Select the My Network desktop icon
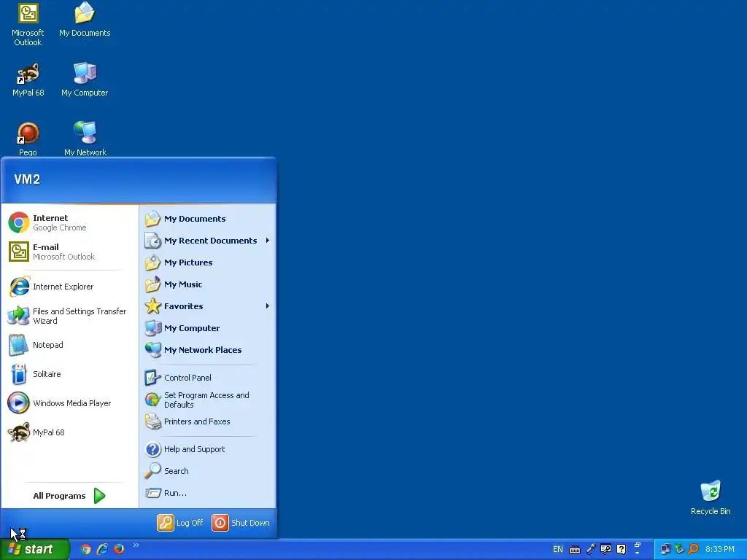Viewport: 747px width, 560px height. pos(85,139)
